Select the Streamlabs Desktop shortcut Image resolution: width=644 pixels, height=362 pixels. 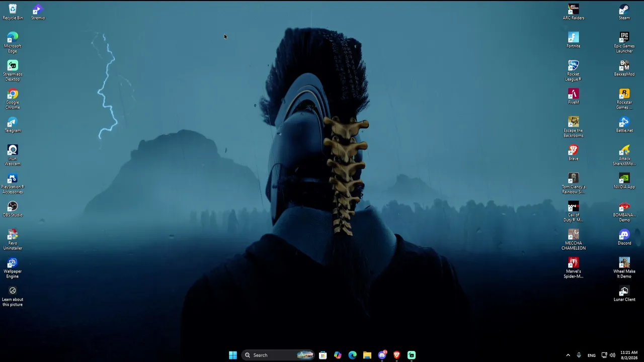[13, 71]
